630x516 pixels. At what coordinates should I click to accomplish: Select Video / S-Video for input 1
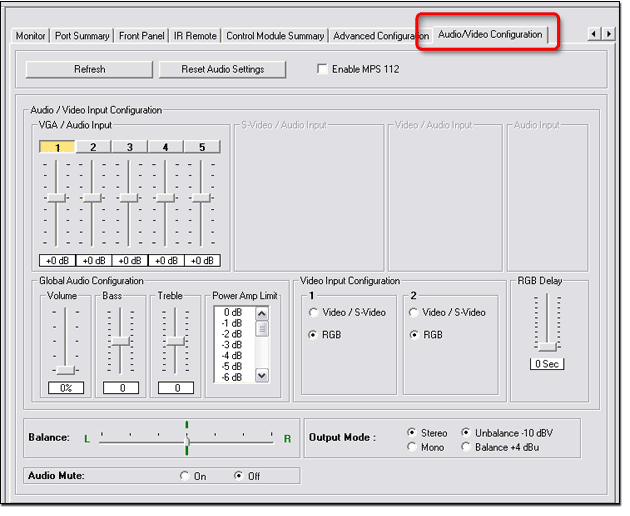pos(314,313)
